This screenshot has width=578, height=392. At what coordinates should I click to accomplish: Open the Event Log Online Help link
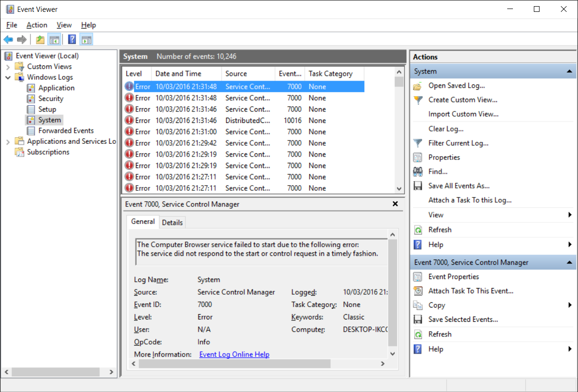[x=234, y=355]
